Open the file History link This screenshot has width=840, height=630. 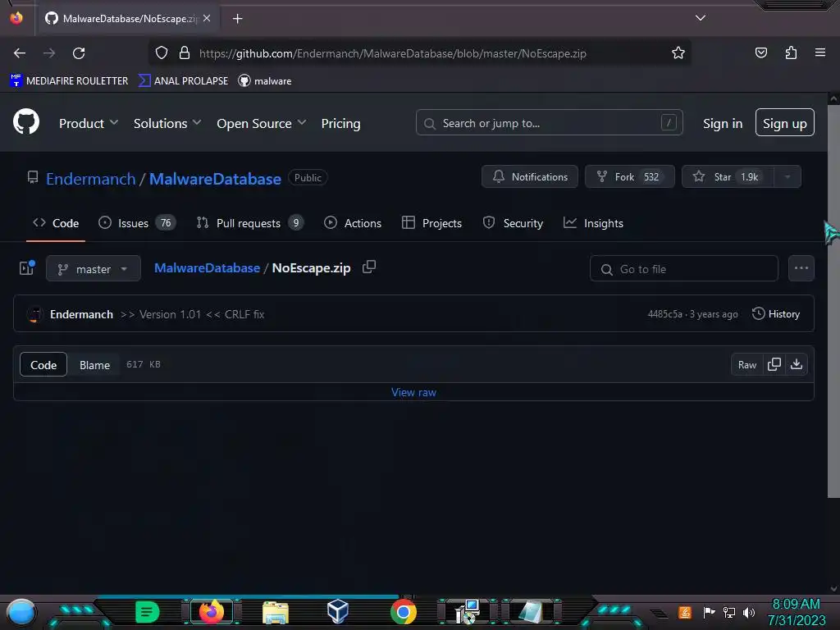click(x=776, y=314)
